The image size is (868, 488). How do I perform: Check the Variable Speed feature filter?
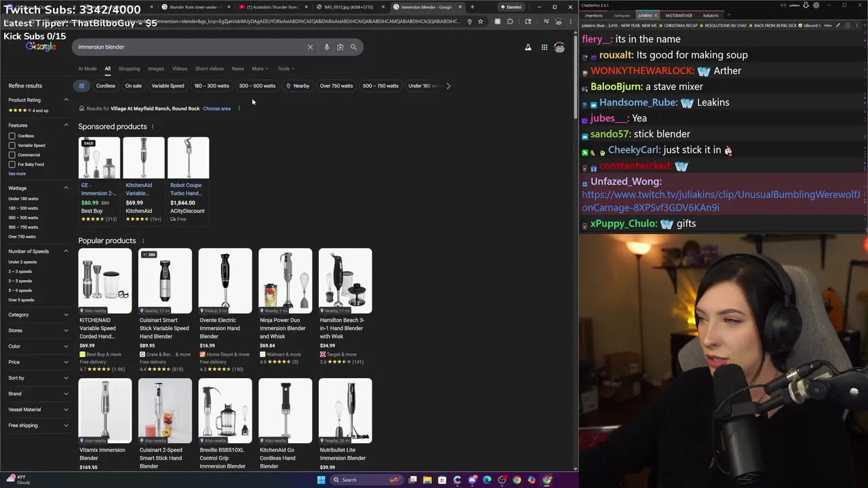point(12,145)
